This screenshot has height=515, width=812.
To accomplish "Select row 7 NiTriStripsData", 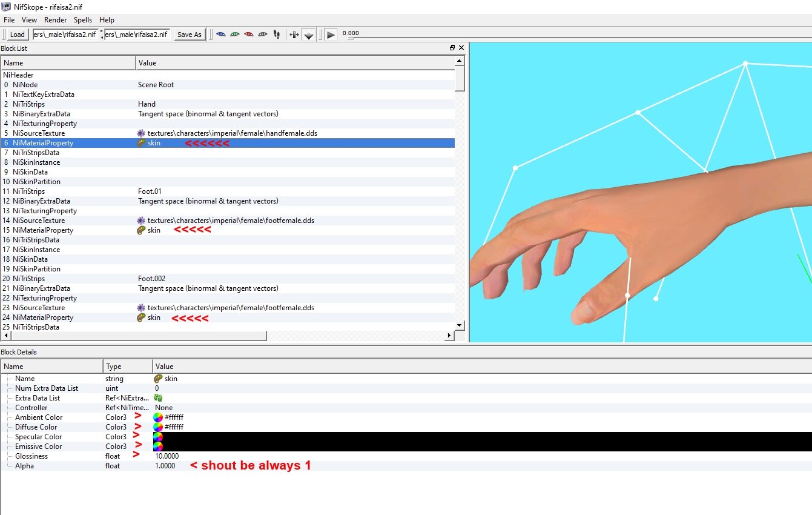I will click(x=228, y=153).
